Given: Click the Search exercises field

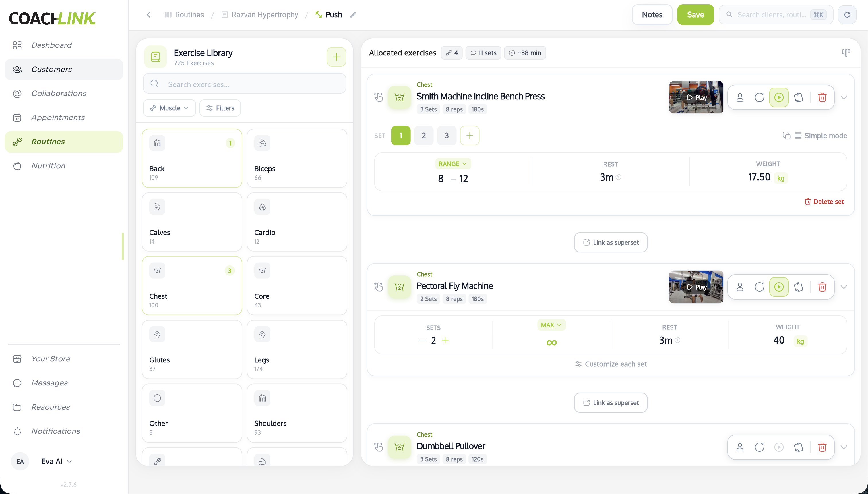Looking at the screenshot, I should click(244, 84).
